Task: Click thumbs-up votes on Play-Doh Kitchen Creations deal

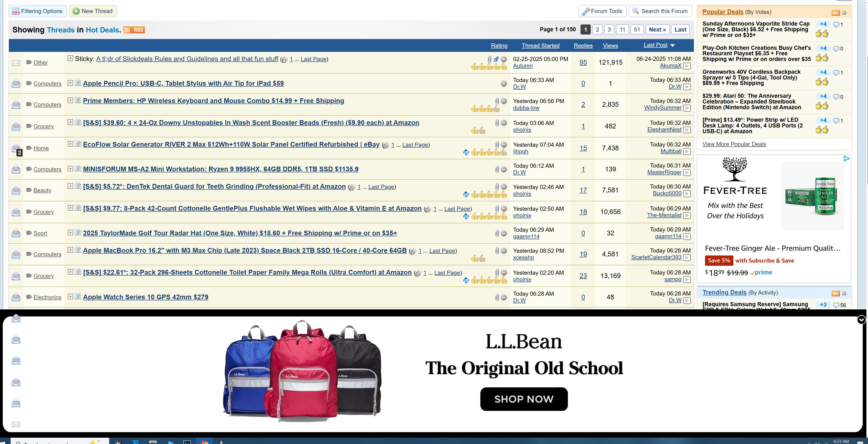Action: coord(822,58)
